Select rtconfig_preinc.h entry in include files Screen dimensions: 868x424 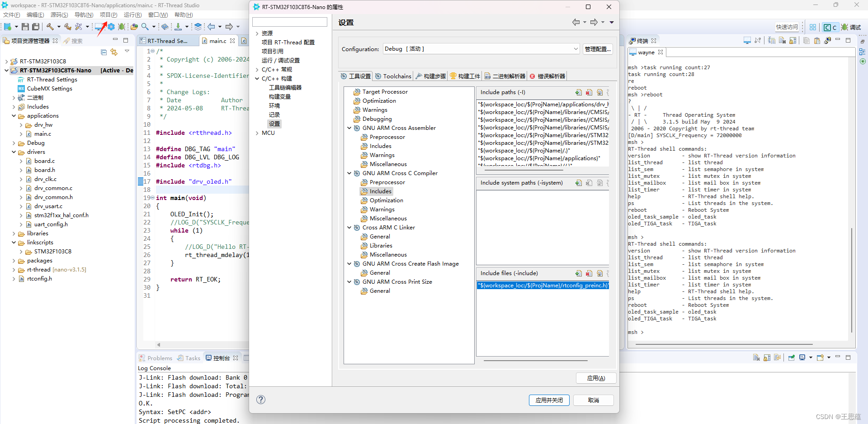pos(543,286)
